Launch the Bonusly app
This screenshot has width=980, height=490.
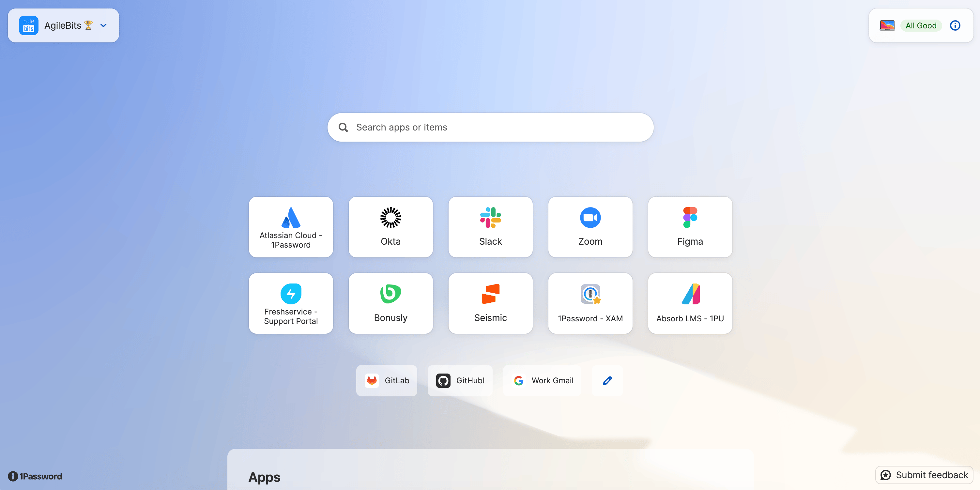pyautogui.click(x=390, y=303)
